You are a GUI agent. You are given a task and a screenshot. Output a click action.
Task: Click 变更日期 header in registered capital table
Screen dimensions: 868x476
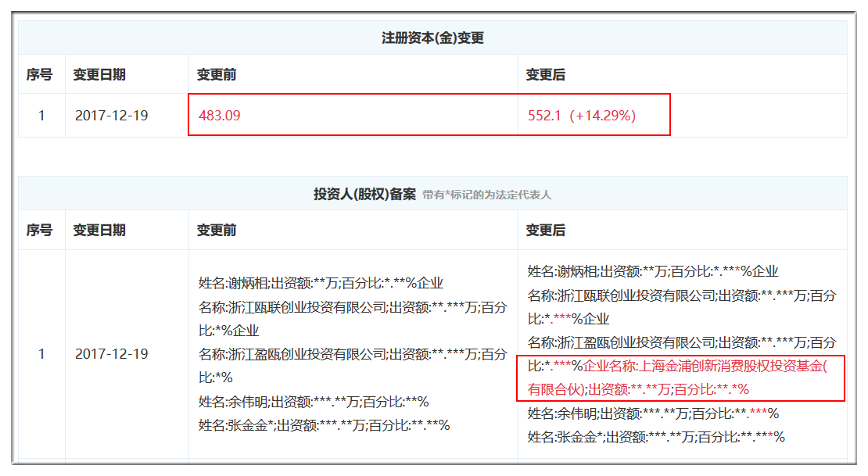[x=99, y=75]
